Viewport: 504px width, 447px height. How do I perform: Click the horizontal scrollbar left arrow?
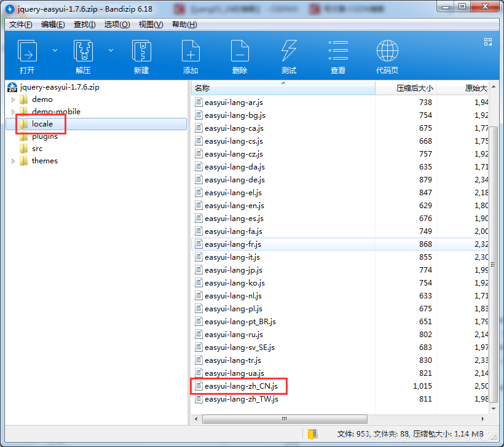196,419
